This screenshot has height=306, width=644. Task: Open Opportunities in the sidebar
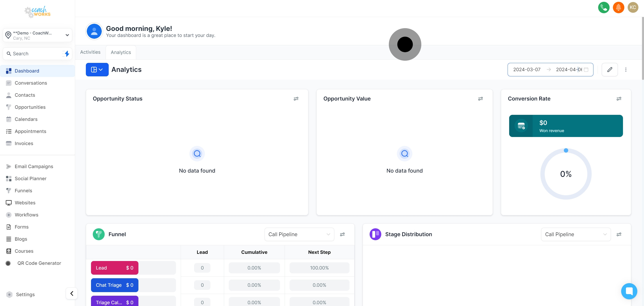click(x=30, y=107)
